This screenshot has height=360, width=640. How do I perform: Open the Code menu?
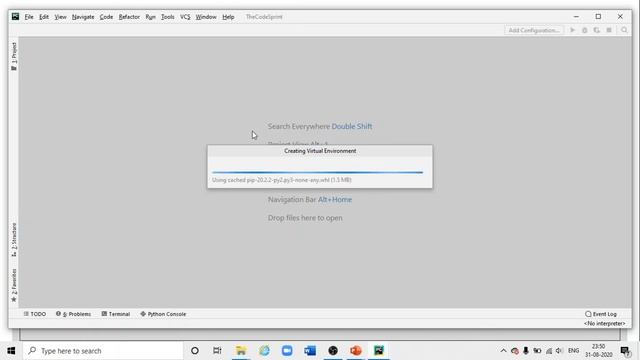(x=106, y=17)
